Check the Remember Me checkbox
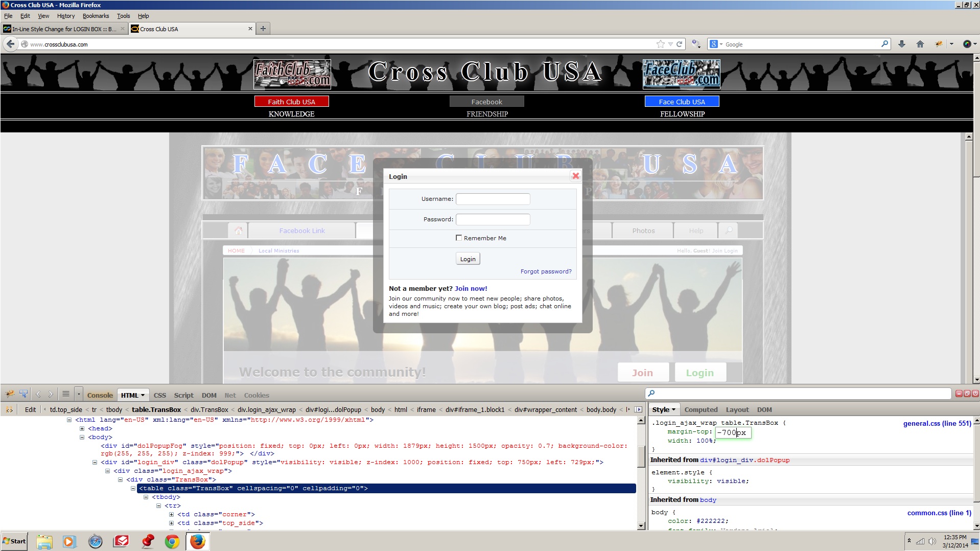This screenshot has width=980, height=551. [459, 238]
